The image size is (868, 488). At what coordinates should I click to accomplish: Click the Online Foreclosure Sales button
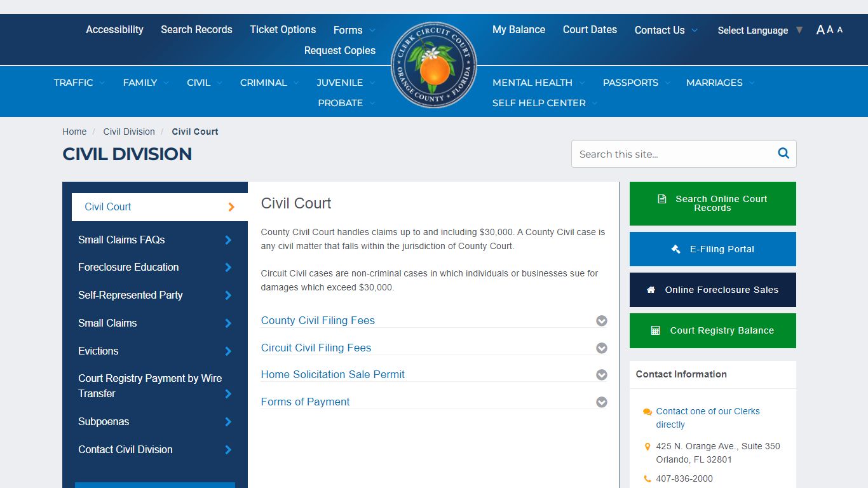click(x=713, y=290)
